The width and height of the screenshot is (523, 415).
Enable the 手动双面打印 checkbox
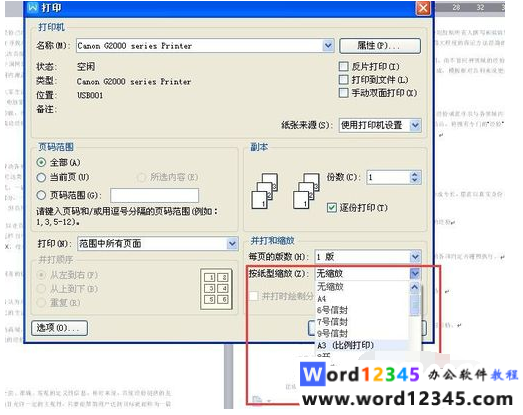pyautogui.click(x=343, y=93)
